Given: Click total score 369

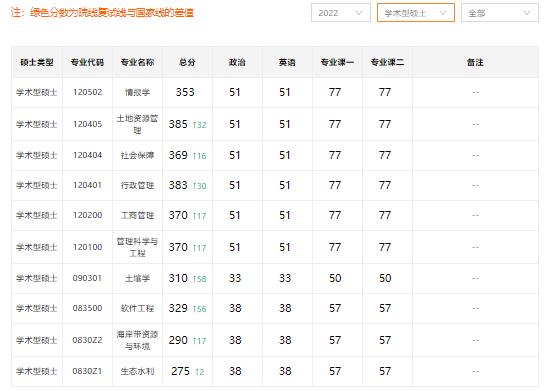Looking at the screenshot, I should point(178,155).
